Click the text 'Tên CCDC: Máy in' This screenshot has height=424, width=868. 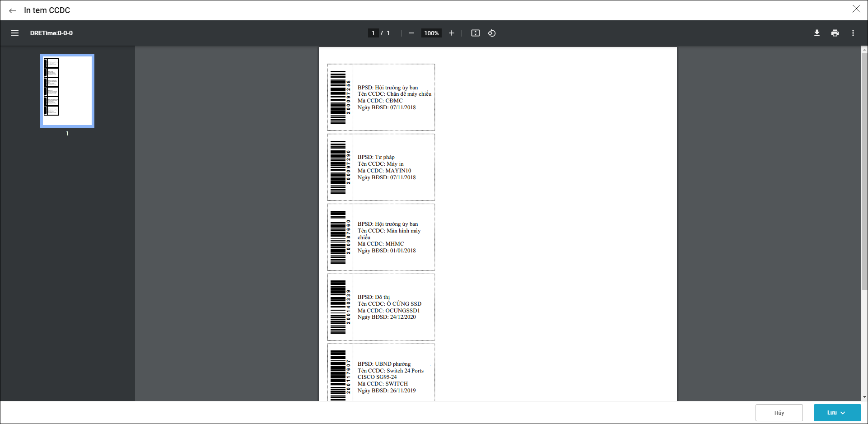pos(381,164)
